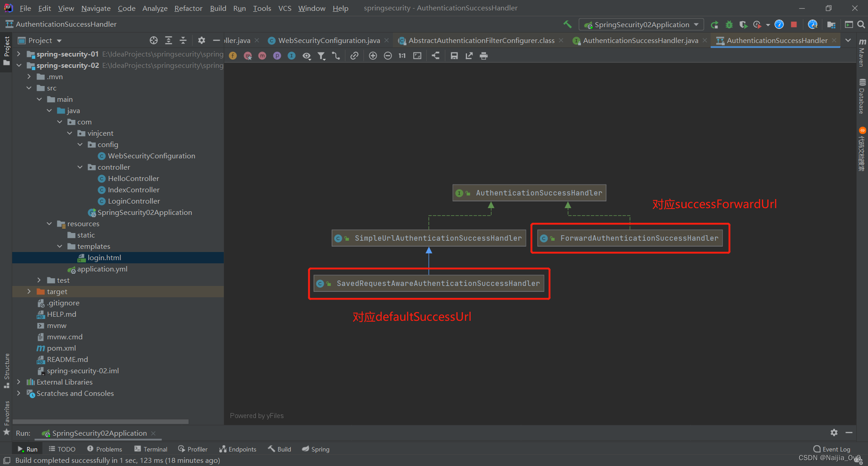868x466 pixels.
Task: Select SavedRequestAwareAuthenticationSuccessHandler diagram node
Action: pos(429,283)
